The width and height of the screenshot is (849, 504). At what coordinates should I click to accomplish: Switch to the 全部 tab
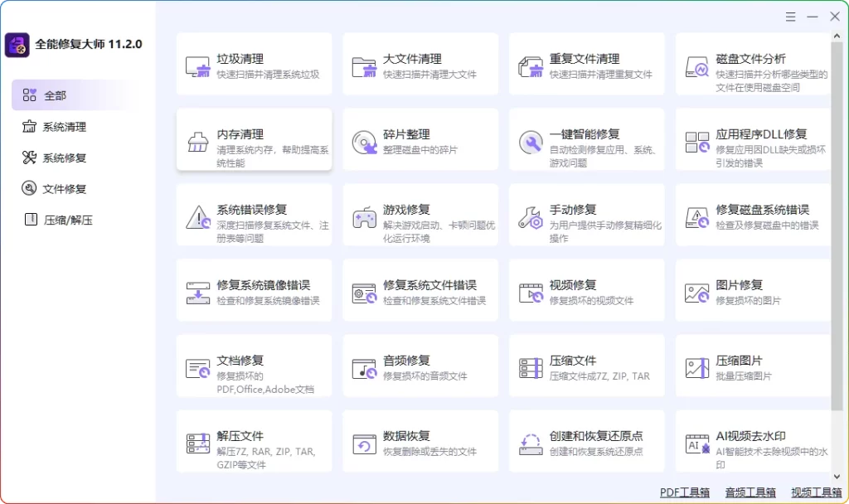(x=51, y=94)
